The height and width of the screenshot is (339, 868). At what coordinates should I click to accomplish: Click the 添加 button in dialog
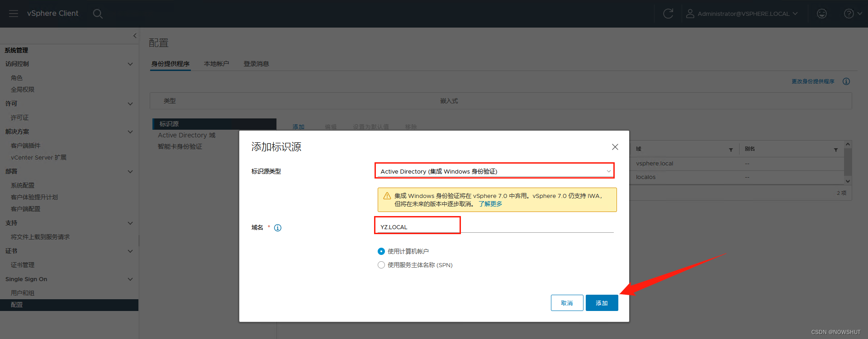[x=602, y=303]
